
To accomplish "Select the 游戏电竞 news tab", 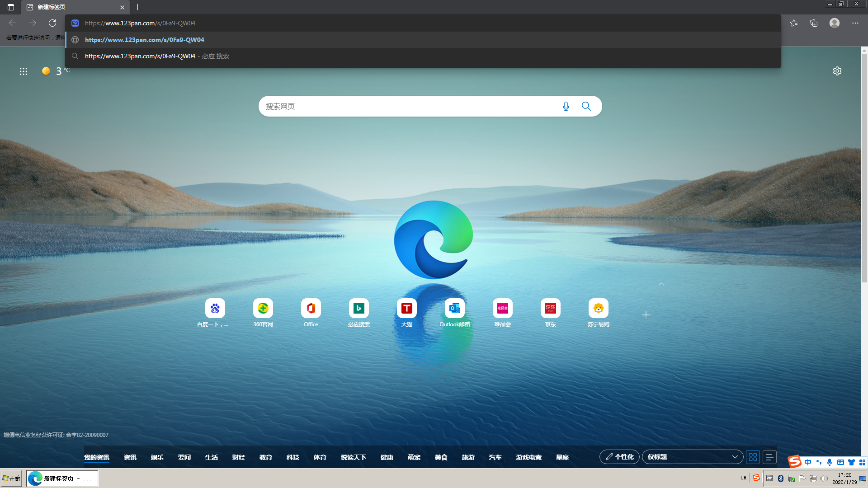I will (529, 457).
